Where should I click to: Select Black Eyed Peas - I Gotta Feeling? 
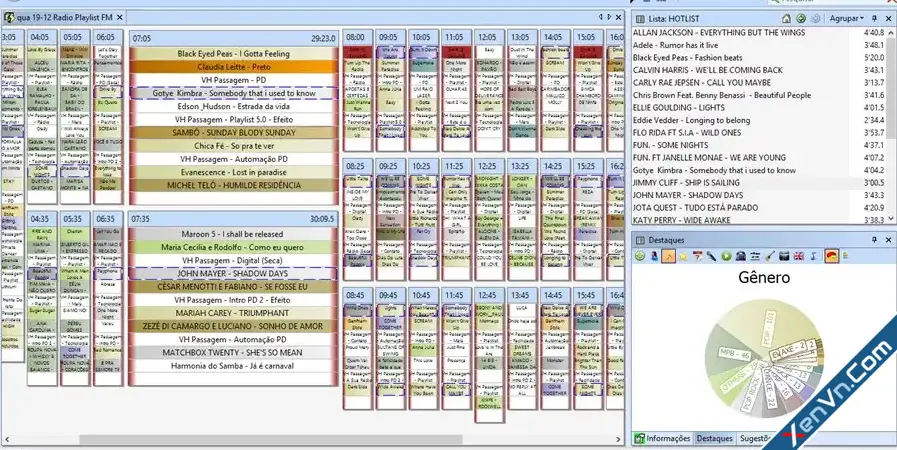pos(233,54)
